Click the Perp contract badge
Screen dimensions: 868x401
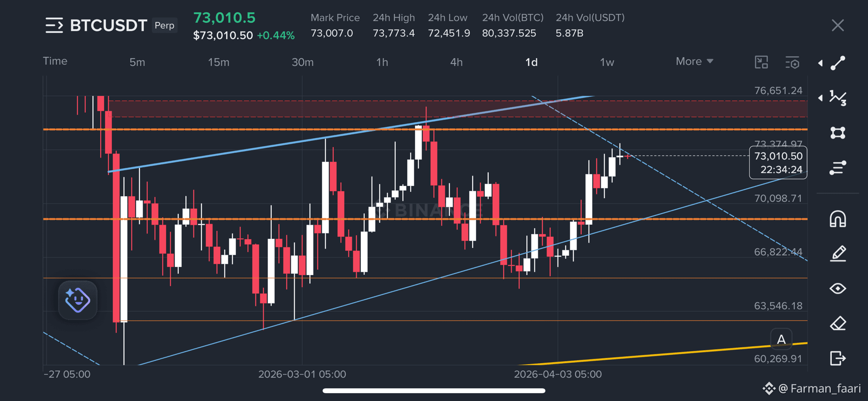[165, 25]
